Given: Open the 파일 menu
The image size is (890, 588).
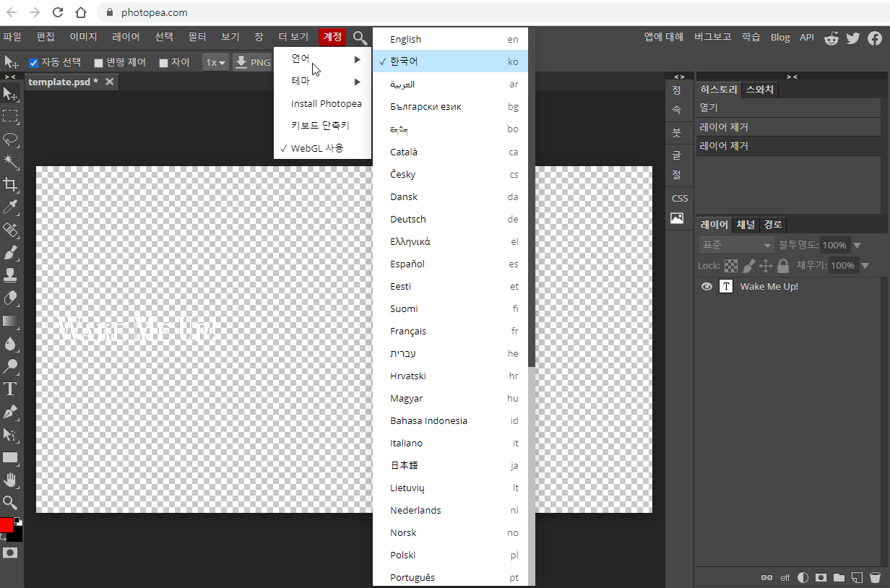Looking at the screenshot, I should [12, 37].
